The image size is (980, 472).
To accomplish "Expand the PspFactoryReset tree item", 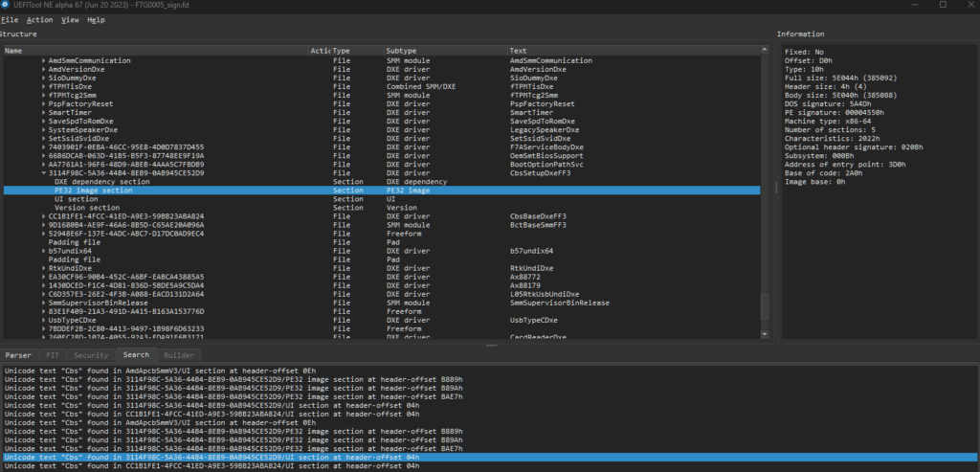I will (44, 103).
